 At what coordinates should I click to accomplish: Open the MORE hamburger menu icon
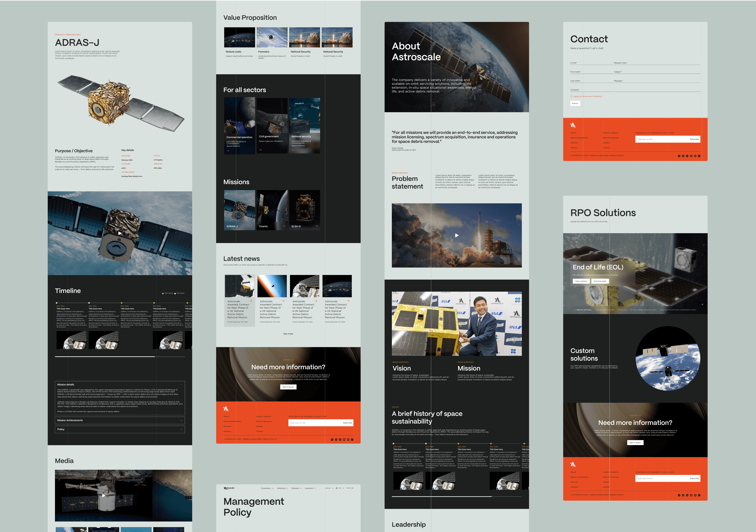352,488
